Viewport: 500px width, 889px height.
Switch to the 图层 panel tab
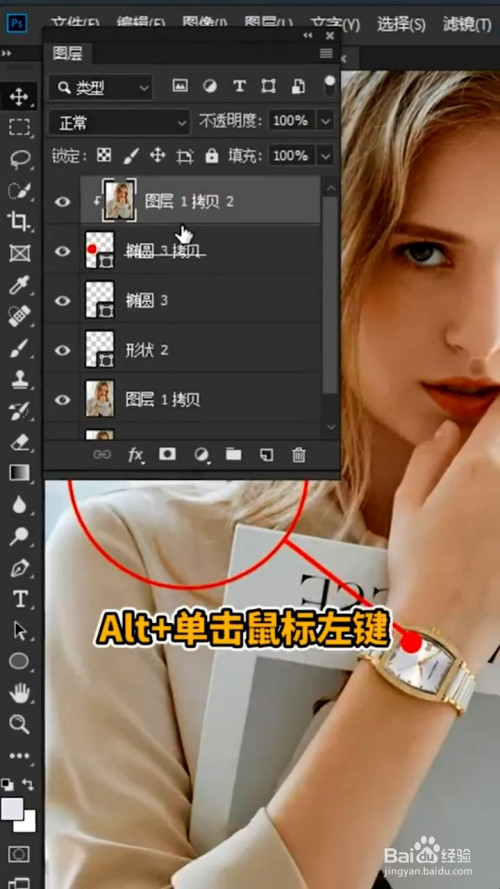(x=67, y=54)
